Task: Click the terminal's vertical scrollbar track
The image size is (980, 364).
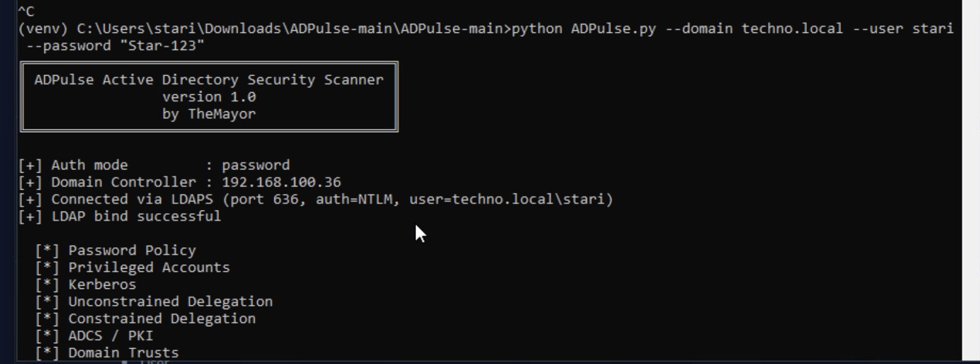Action: point(971,181)
